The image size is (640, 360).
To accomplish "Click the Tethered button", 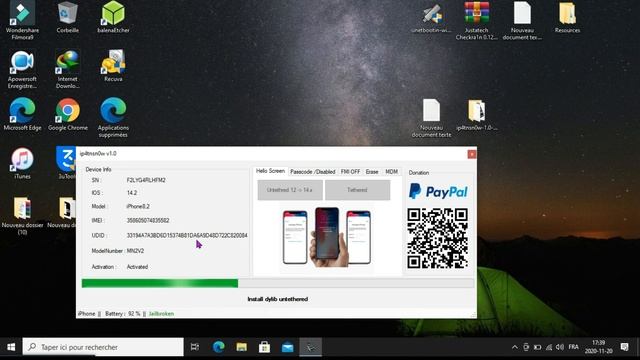I will pyautogui.click(x=358, y=190).
